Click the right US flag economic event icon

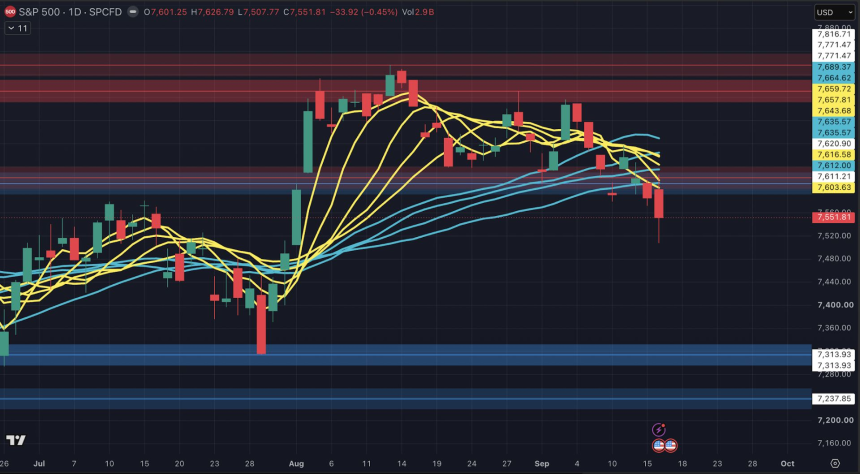click(x=670, y=445)
